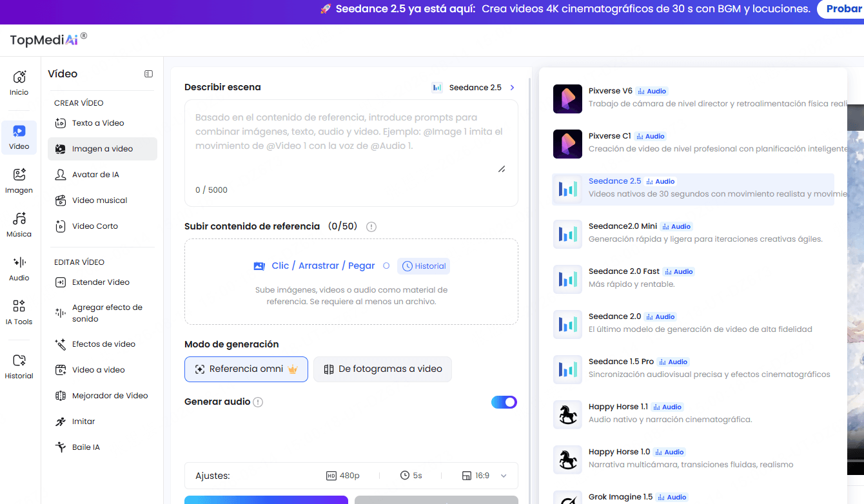Viewport: 864px width, 504px height.
Task: Click the Seedance 2.0 Fast model icon
Action: (567, 279)
